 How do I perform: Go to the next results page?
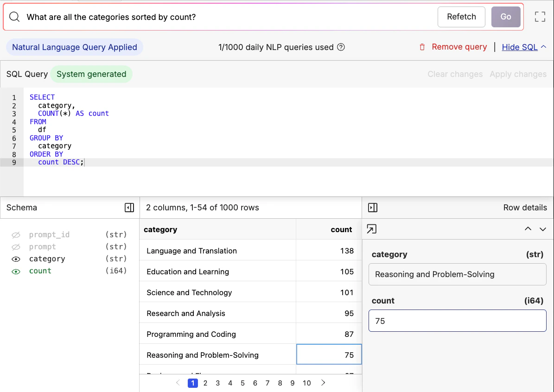pyautogui.click(x=323, y=383)
